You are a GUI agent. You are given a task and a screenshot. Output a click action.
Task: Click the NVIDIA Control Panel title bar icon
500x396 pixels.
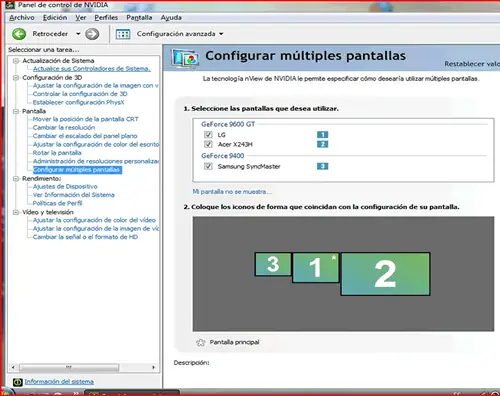click(10, 5)
